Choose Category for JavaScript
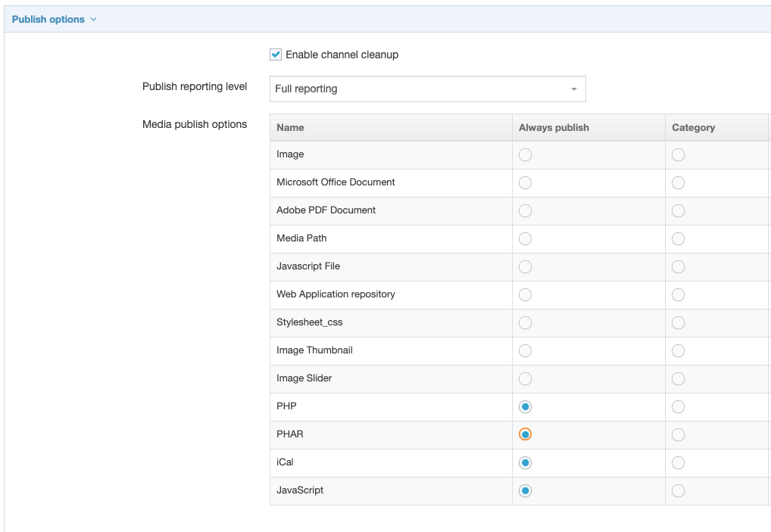Image resolution: width=771 pixels, height=532 pixels. pyautogui.click(x=677, y=490)
